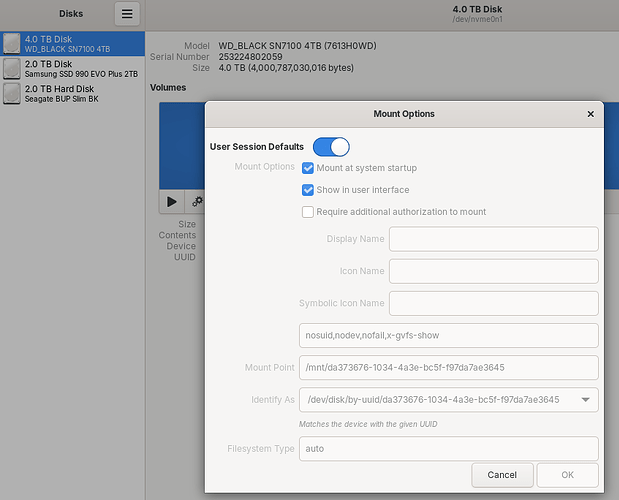
Task: Click the nosuid,nodev mount options field
Action: [449, 335]
